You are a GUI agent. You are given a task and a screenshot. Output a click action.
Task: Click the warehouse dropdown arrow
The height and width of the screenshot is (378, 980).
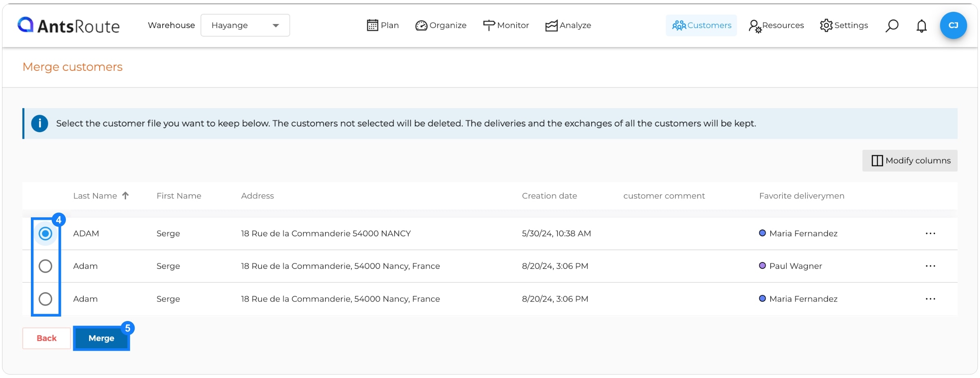click(x=276, y=26)
